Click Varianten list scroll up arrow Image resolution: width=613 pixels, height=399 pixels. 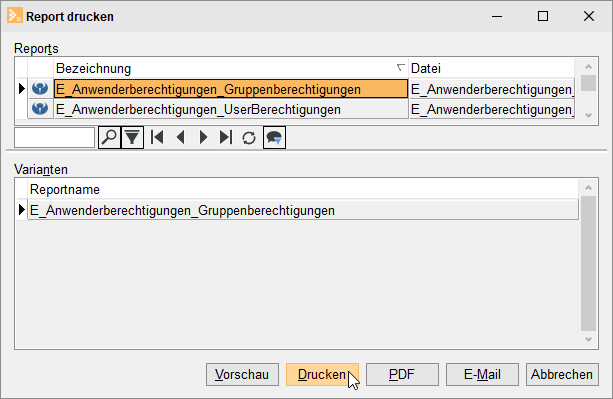(588, 188)
